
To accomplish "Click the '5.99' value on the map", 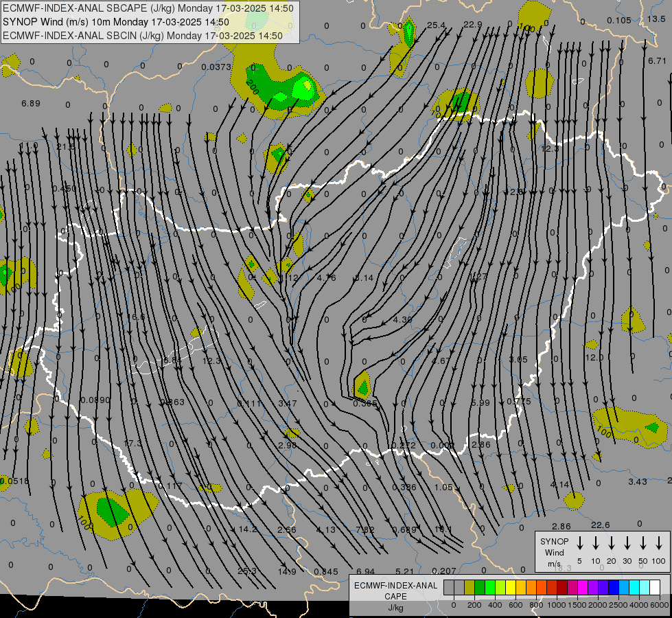I will [x=480, y=402].
